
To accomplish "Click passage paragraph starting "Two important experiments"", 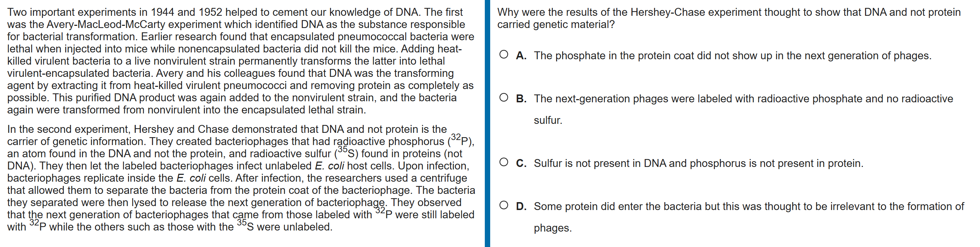I will (240, 61).
